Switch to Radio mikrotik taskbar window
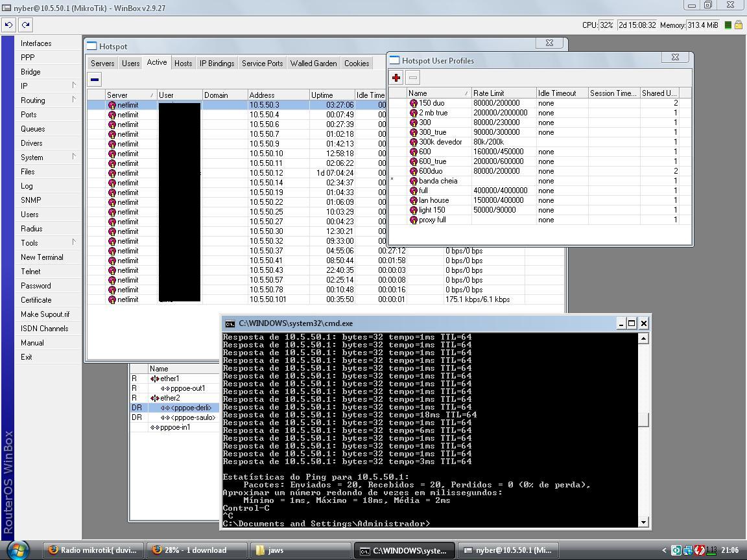 click(93, 550)
